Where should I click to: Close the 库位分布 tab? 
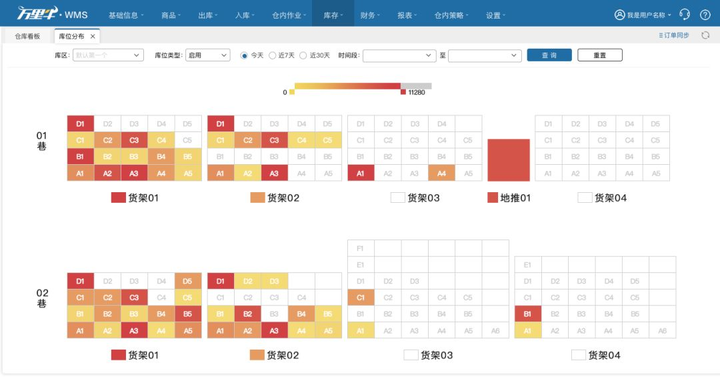[93, 36]
